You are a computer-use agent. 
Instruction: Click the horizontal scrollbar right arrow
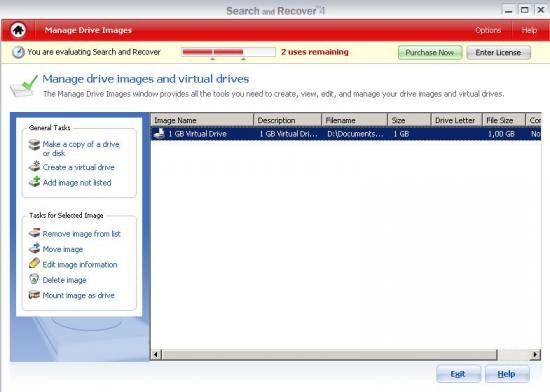pyautogui.click(x=535, y=354)
